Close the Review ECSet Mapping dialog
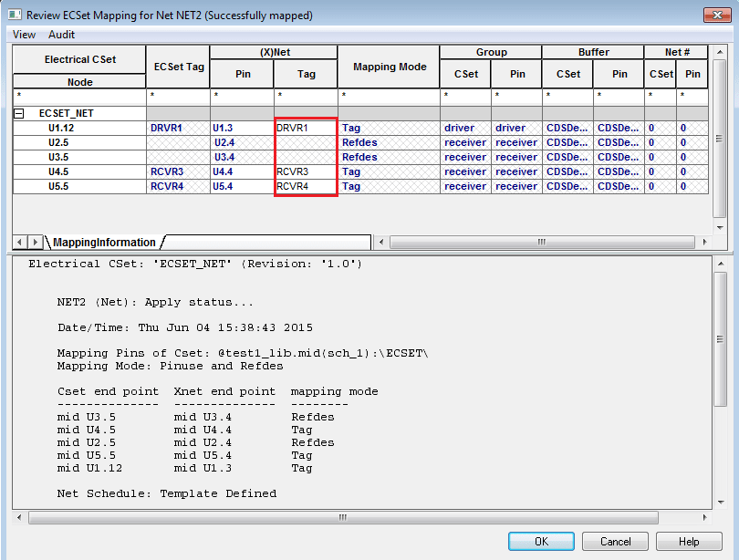739x560 pixels. click(x=717, y=15)
